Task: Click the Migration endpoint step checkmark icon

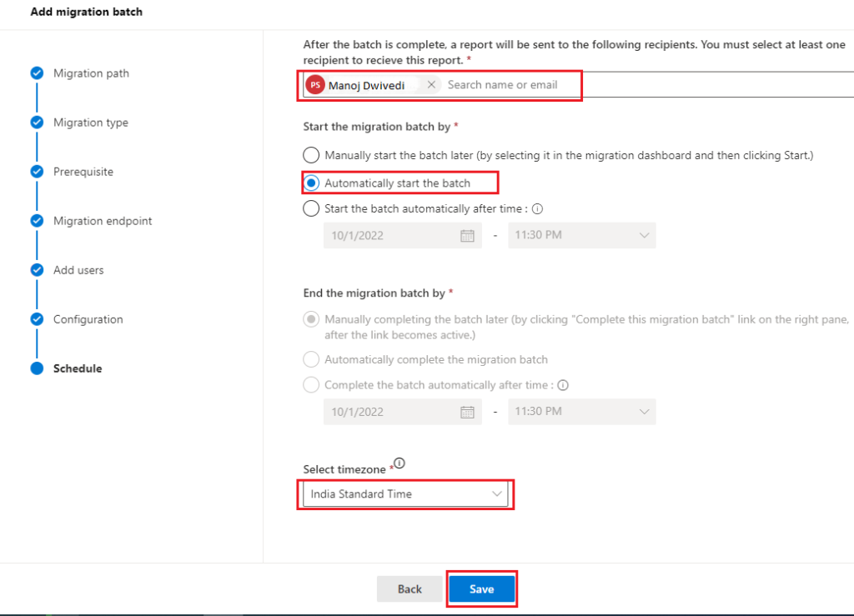Action: click(37, 221)
